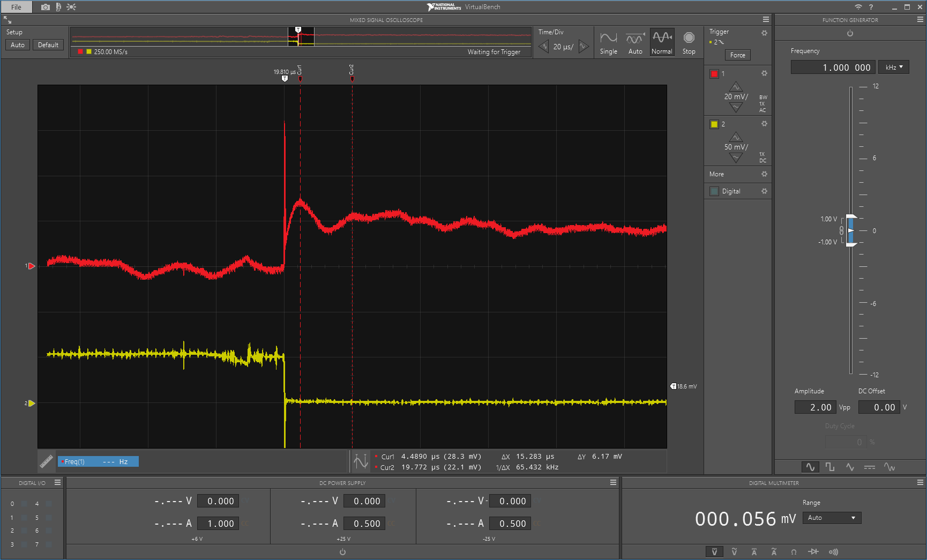Open Trigger settings gear
This screenshot has width=927, height=560.
point(764,33)
